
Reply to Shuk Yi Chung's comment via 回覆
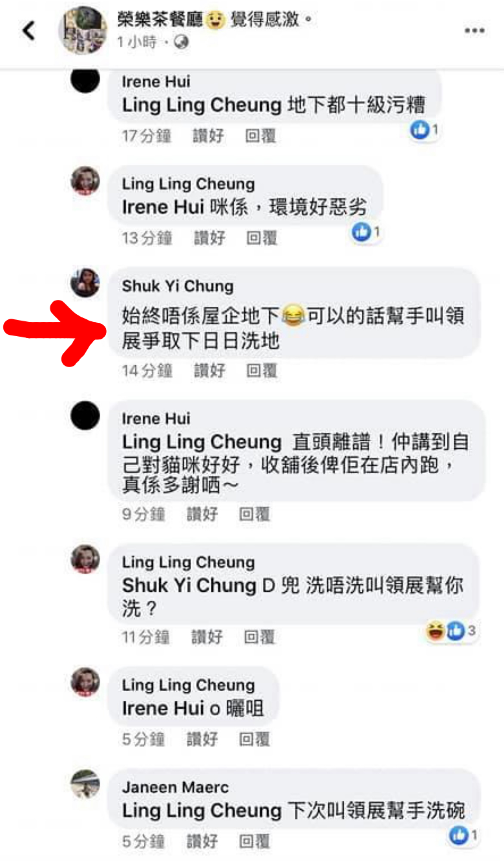[261, 371]
